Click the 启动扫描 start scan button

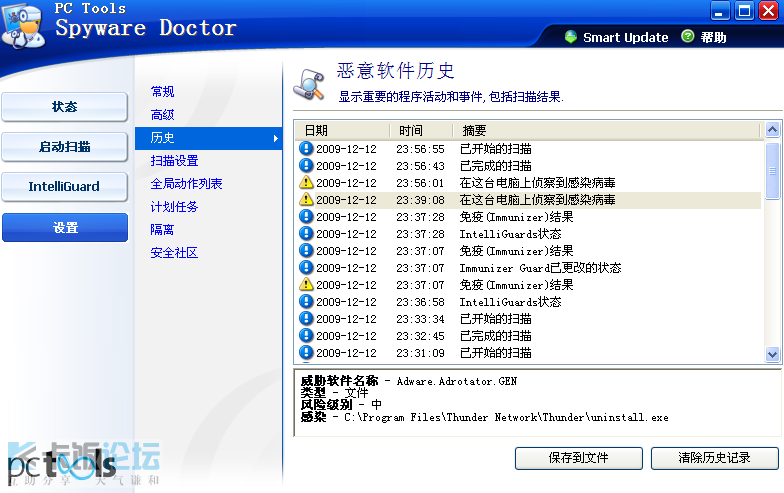coord(64,146)
